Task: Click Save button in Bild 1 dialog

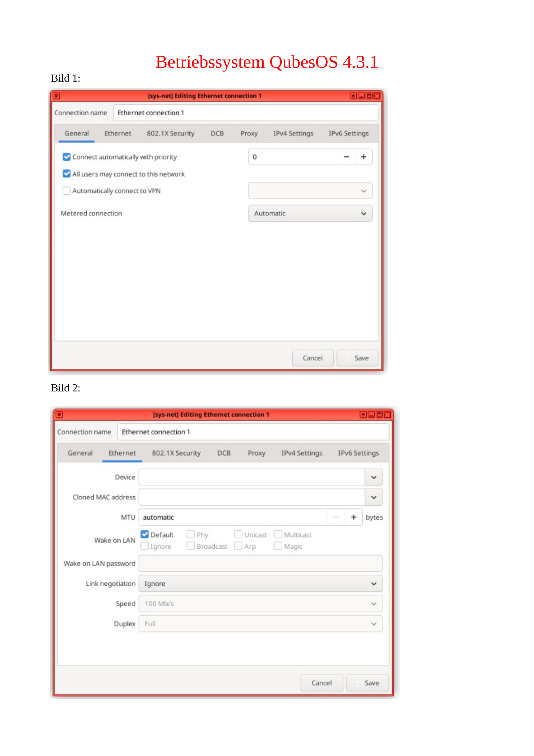Action: (x=358, y=358)
